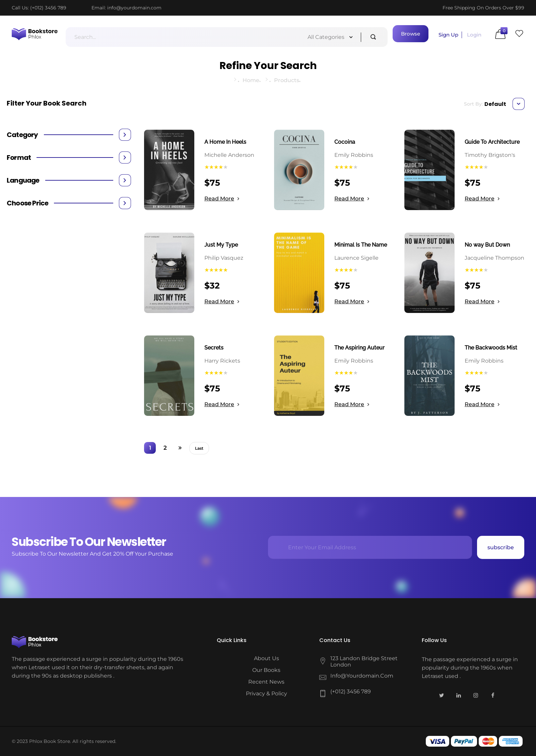Open the Secrets book cover thumbnail

(169, 376)
